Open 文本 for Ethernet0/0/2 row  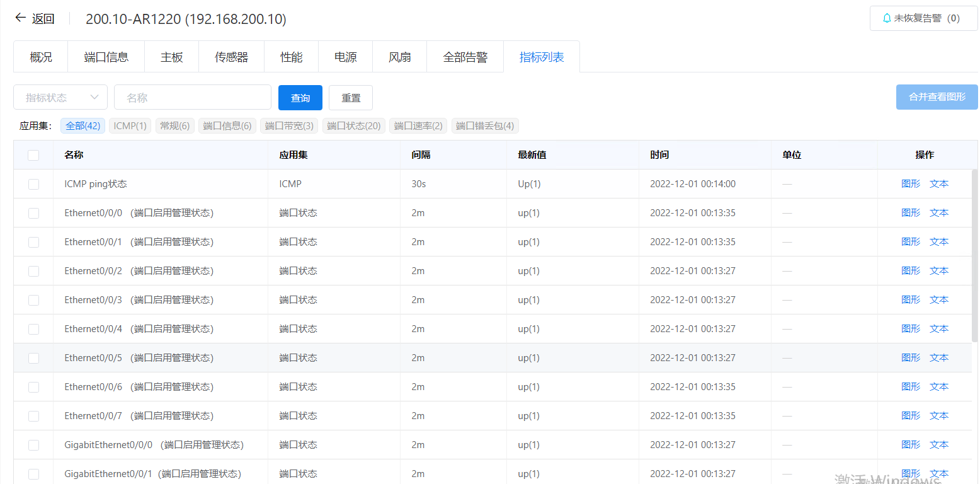click(x=939, y=271)
